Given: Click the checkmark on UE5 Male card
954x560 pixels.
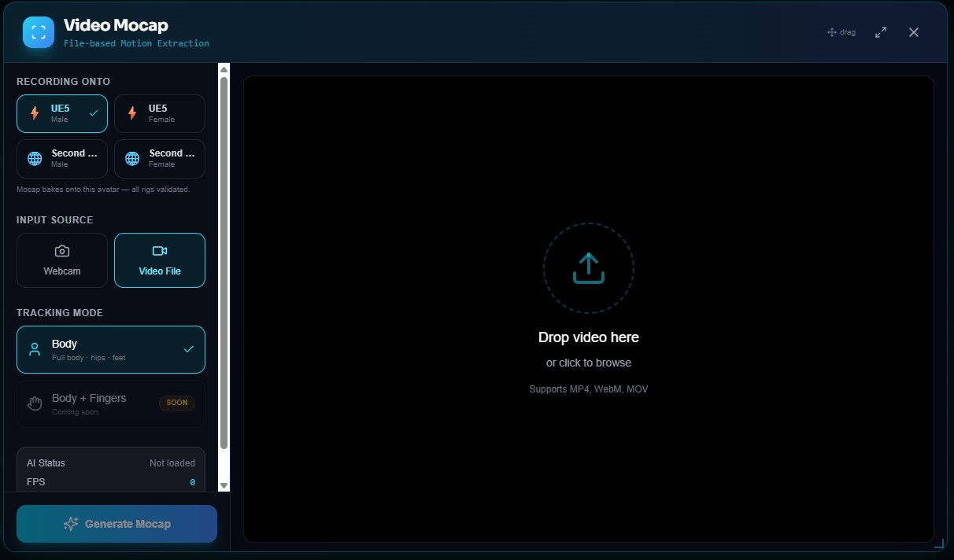Looking at the screenshot, I should pos(94,113).
